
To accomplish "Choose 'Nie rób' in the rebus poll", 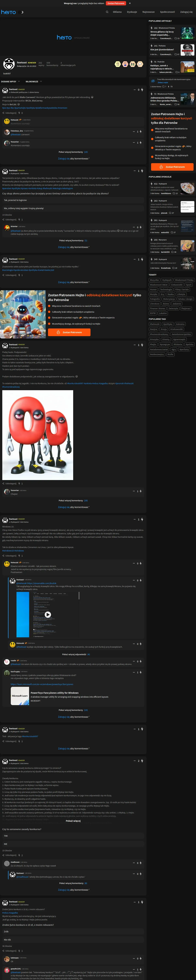I will pos(73,940).
